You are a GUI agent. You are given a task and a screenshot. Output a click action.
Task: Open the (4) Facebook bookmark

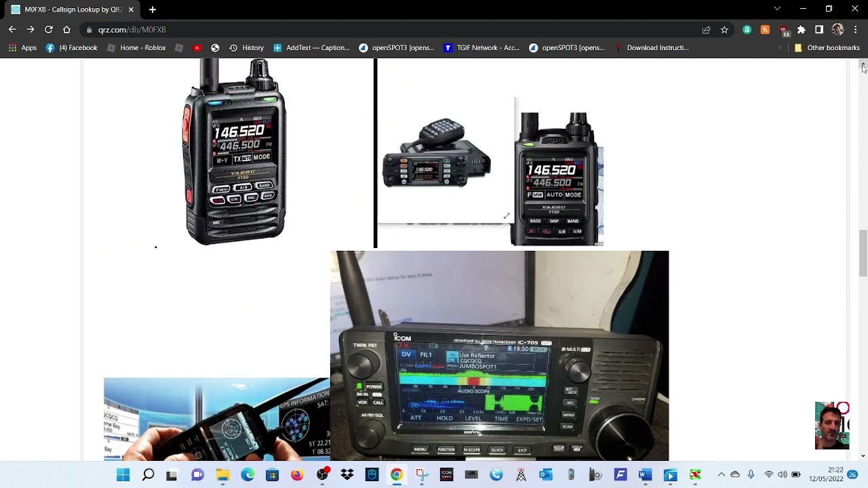tap(72, 48)
